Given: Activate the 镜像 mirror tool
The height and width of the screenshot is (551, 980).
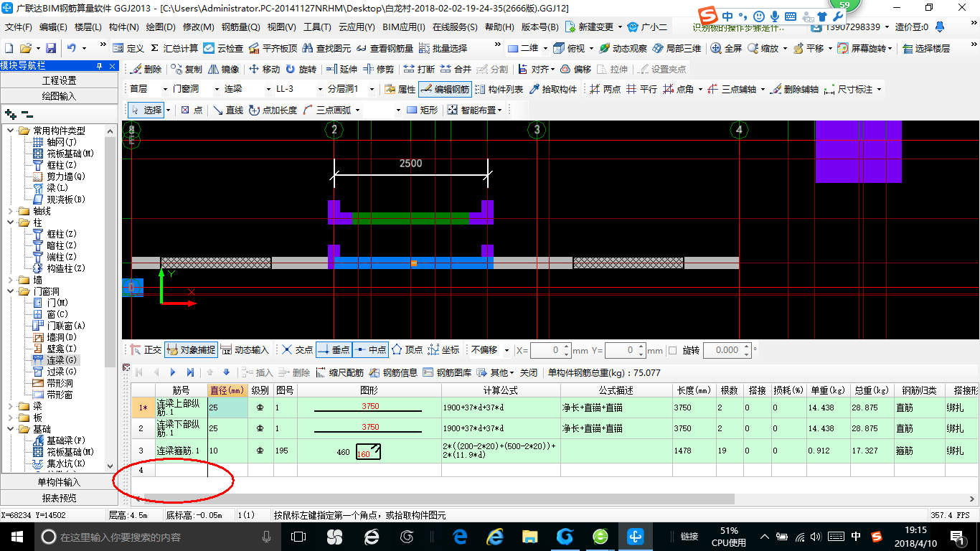Looking at the screenshot, I should [224, 70].
